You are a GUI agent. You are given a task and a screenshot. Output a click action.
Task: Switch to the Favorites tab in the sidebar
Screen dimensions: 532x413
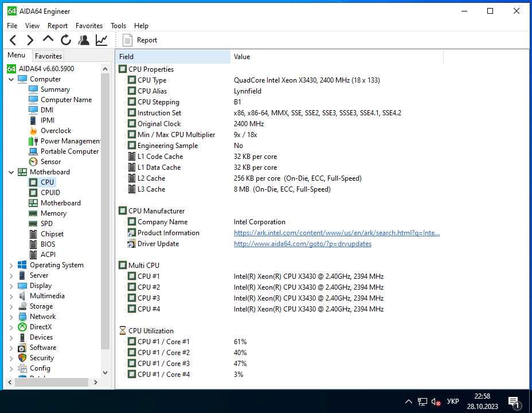[48, 56]
